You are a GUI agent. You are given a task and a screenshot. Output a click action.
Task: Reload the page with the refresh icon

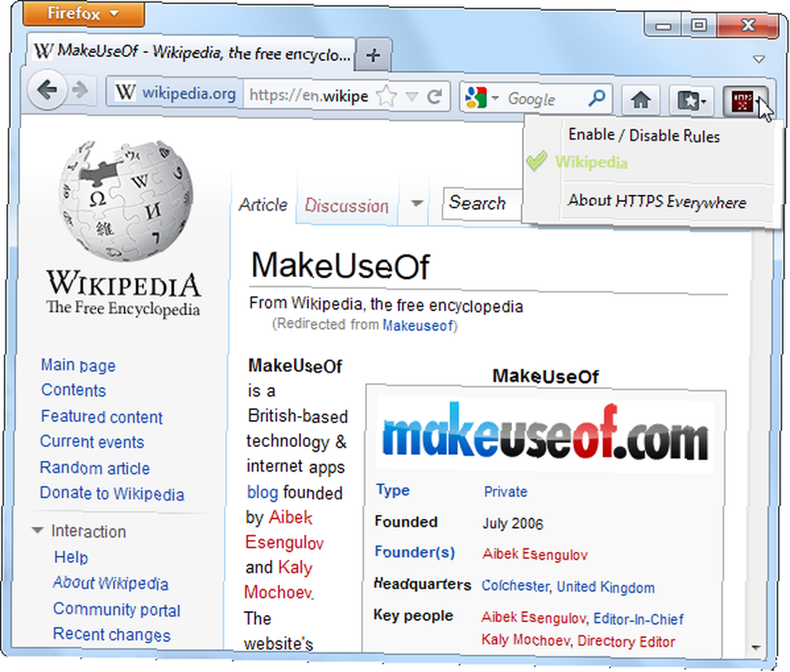pos(434,96)
